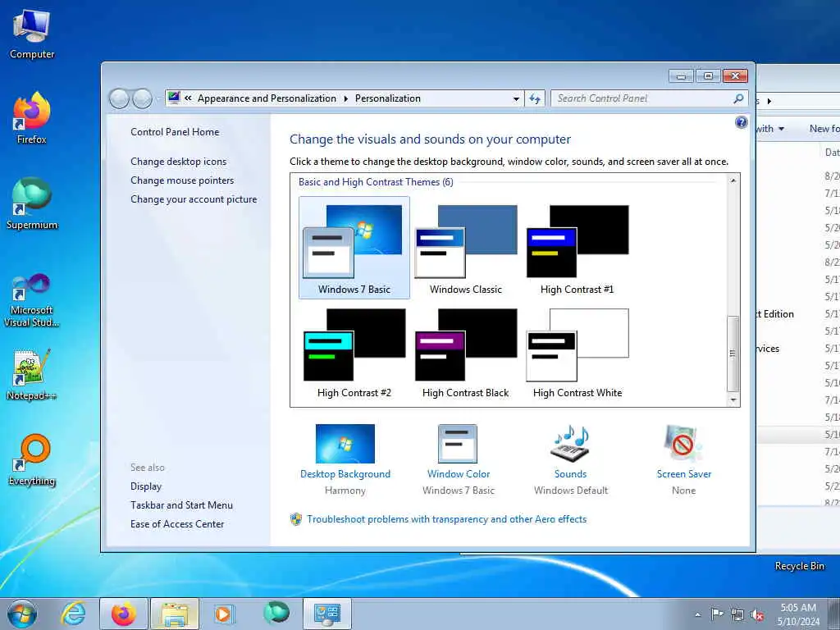Open the Supermium desktop shortcut
The height and width of the screenshot is (630, 840).
tap(32, 204)
